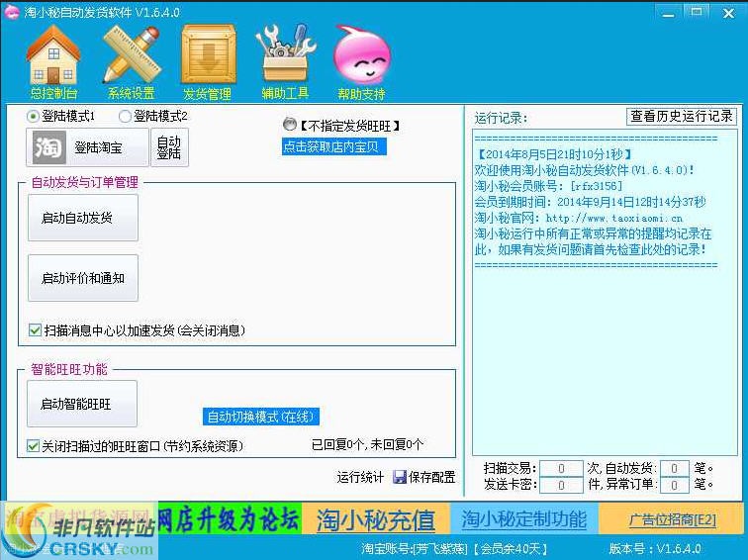Open 辅助工具 wrench tools icon

(285, 57)
